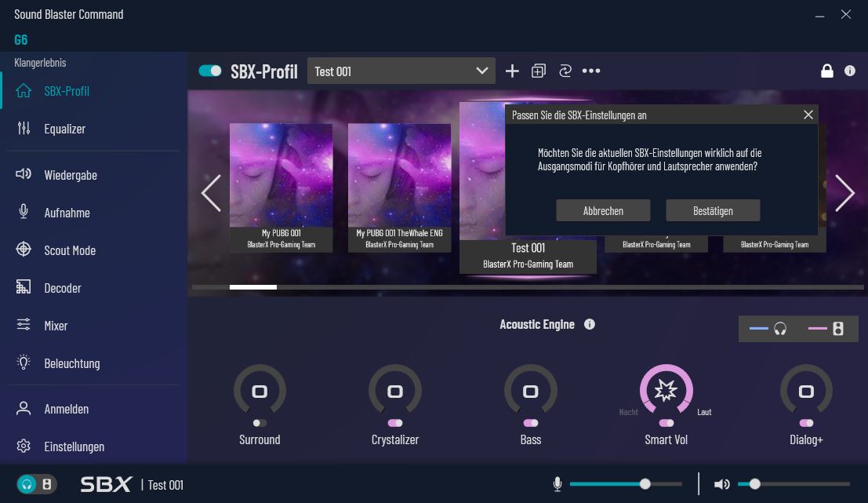Toggle the Dialog+ switch
The width and height of the screenshot is (868, 503).
coord(807,423)
